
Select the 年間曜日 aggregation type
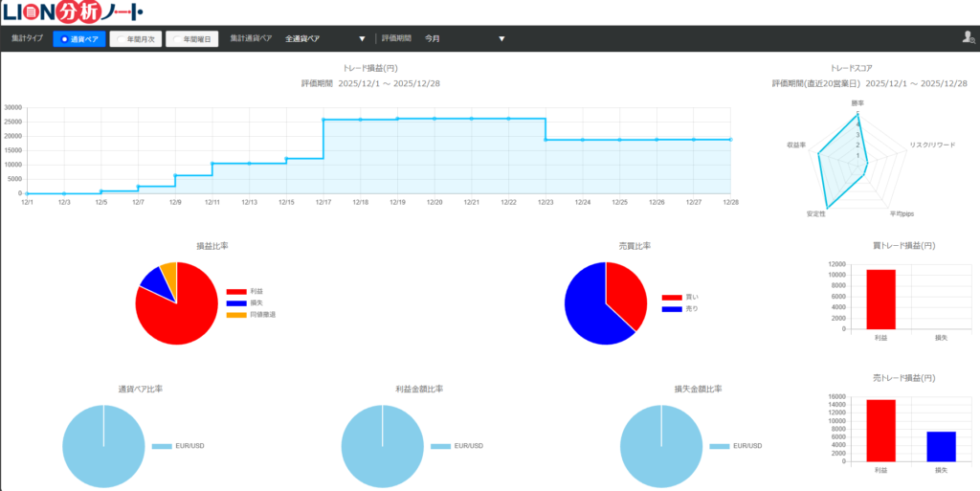192,39
